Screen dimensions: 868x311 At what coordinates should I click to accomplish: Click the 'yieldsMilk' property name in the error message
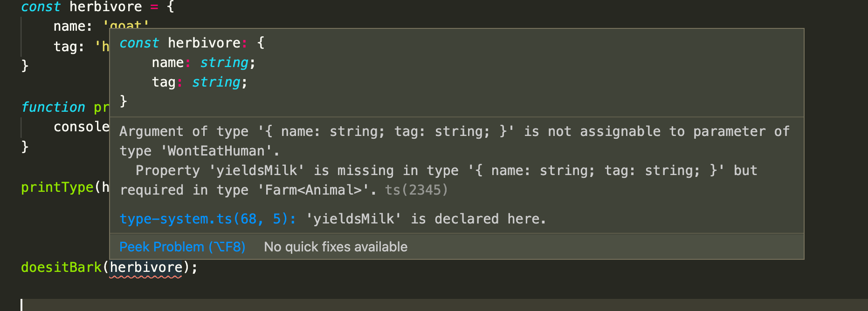point(256,170)
